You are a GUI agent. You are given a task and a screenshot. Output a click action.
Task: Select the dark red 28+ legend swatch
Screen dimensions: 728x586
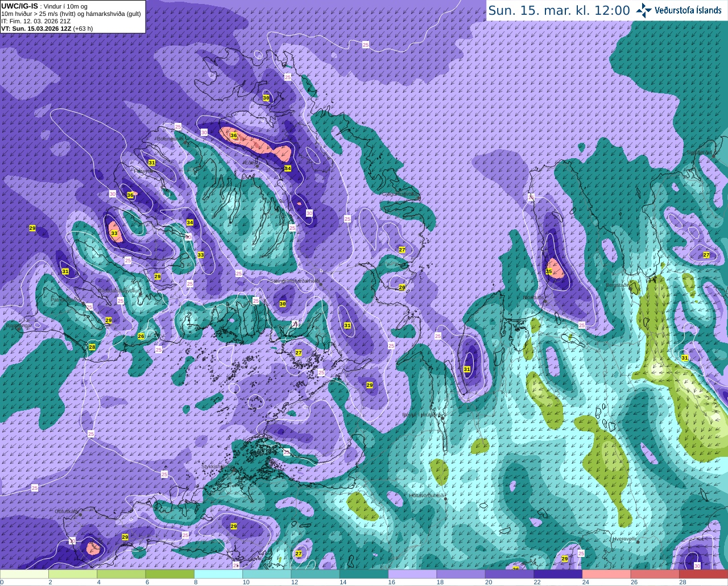pyautogui.click(x=704, y=574)
